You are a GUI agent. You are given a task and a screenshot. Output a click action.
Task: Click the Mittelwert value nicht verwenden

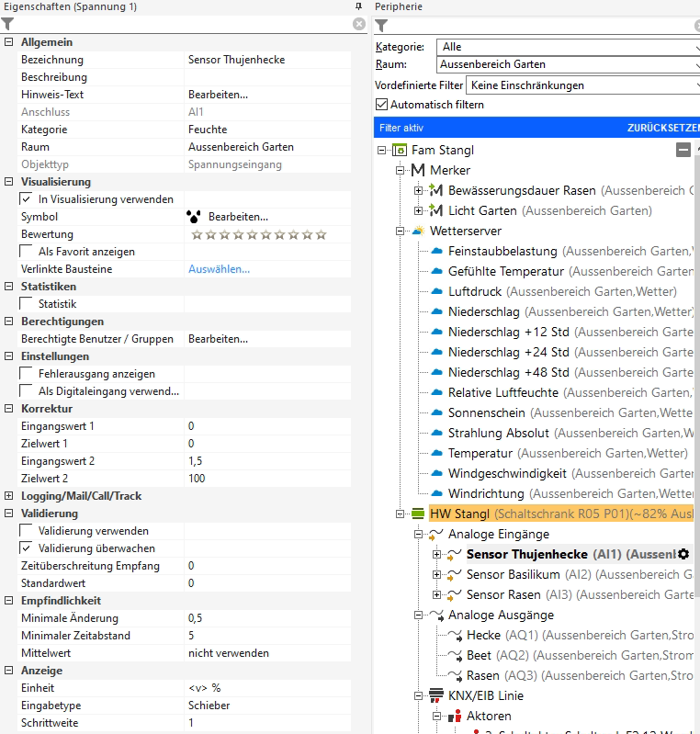tap(268, 653)
